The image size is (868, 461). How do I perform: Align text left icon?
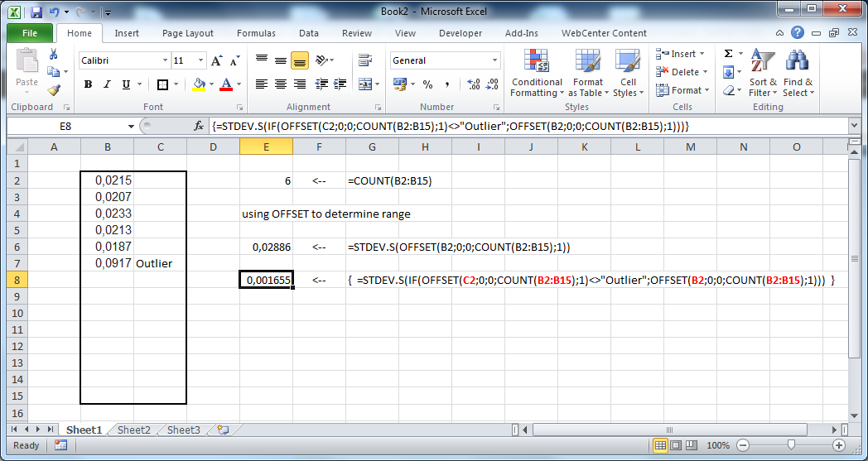pos(262,84)
